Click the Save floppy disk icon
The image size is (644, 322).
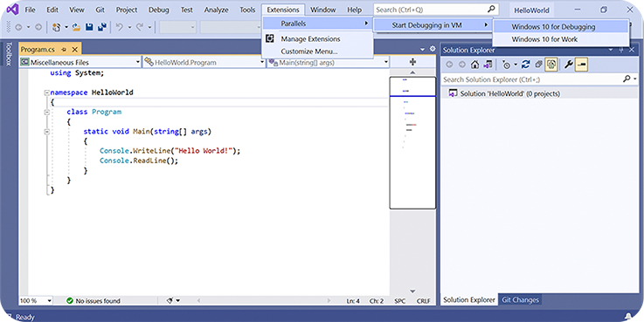point(89,27)
